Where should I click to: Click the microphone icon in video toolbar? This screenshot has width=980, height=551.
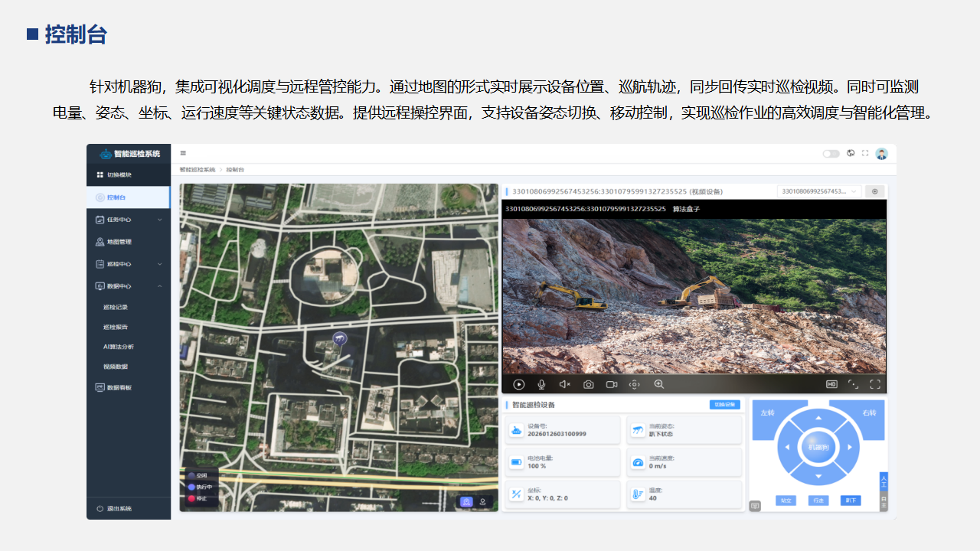541,384
